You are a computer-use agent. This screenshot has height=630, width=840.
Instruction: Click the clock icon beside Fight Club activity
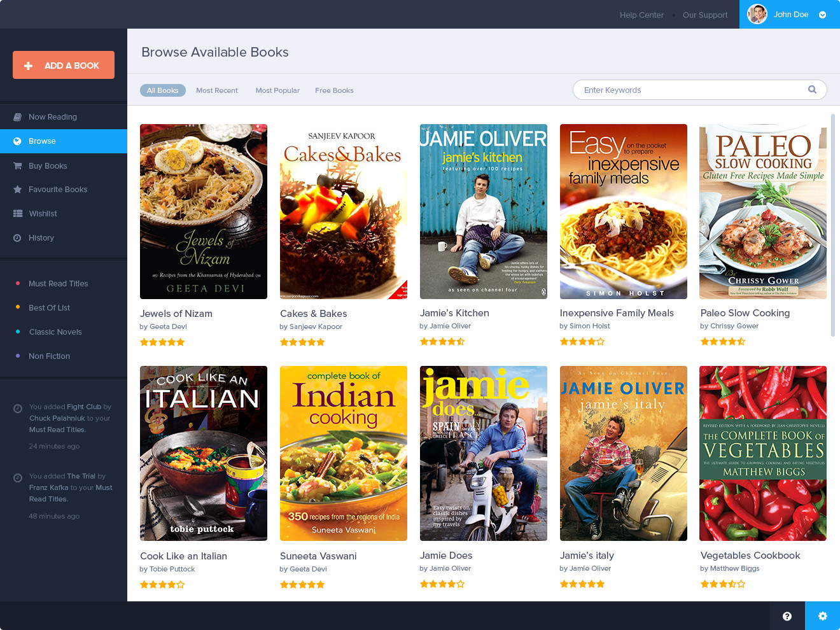(x=18, y=408)
